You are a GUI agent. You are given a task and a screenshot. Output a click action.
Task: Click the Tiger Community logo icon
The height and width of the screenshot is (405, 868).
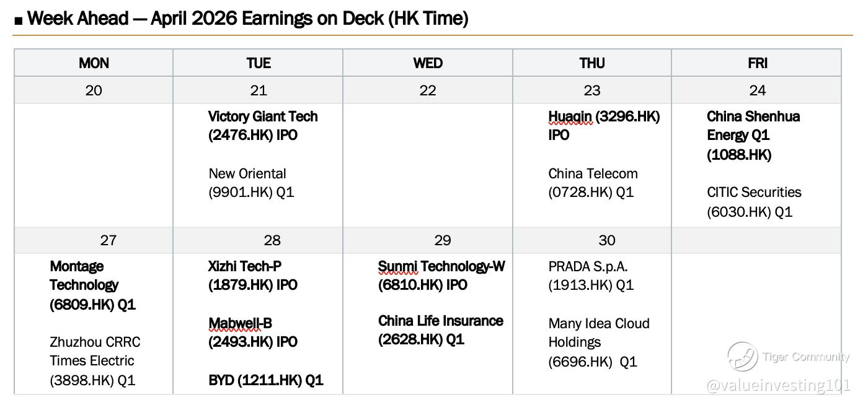pos(742,356)
